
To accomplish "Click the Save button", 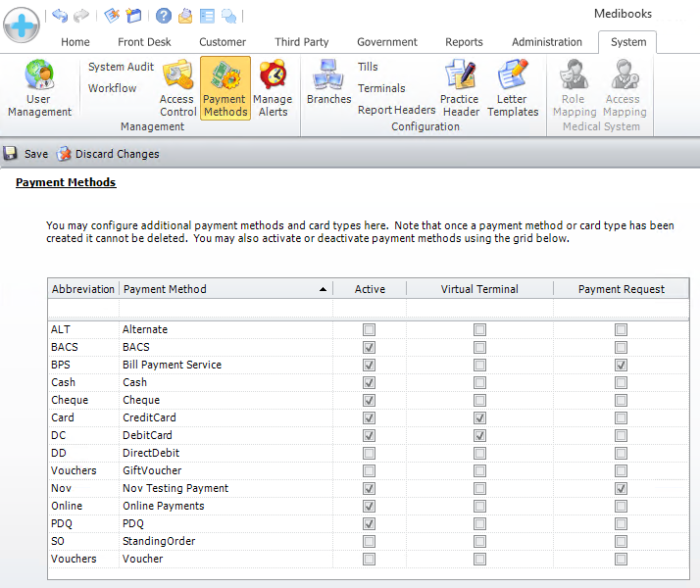I will [x=26, y=154].
